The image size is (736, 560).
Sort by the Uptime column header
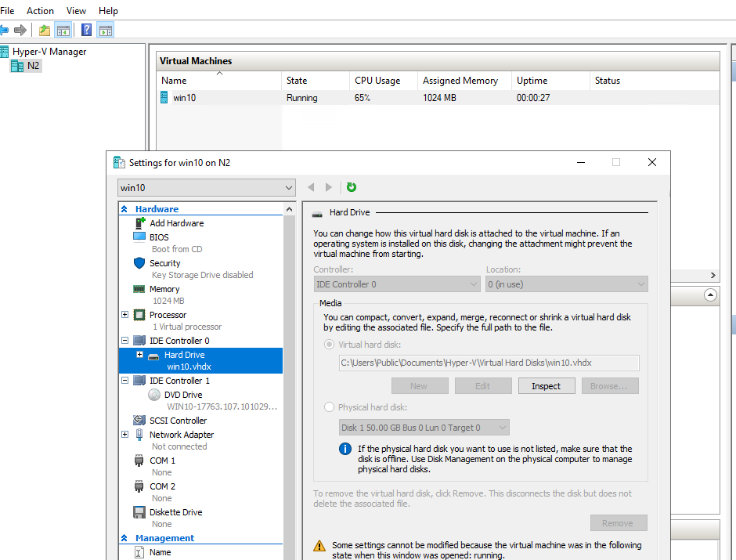tap(550, 80)
